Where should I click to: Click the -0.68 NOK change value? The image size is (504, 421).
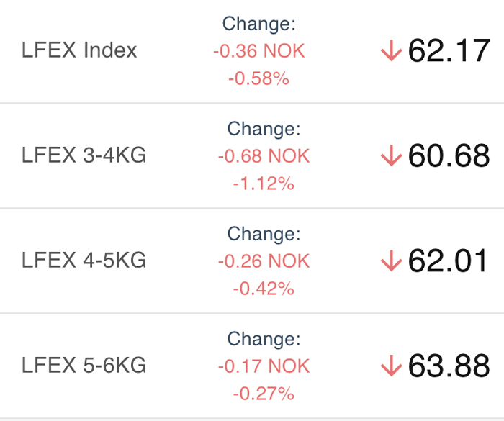point(264,156)
